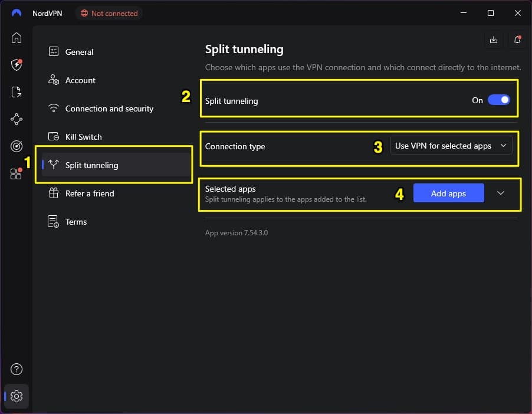Turn off the Split tunneling toggle

[x=499, y=100]
